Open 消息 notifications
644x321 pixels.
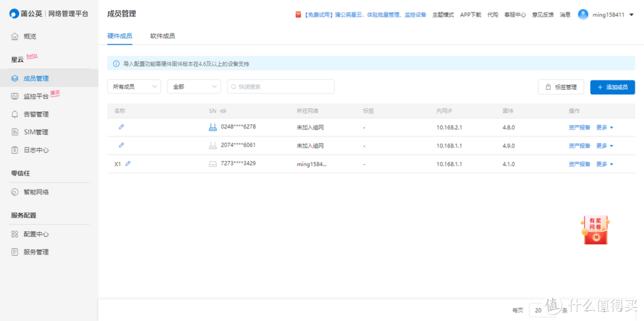565,15
